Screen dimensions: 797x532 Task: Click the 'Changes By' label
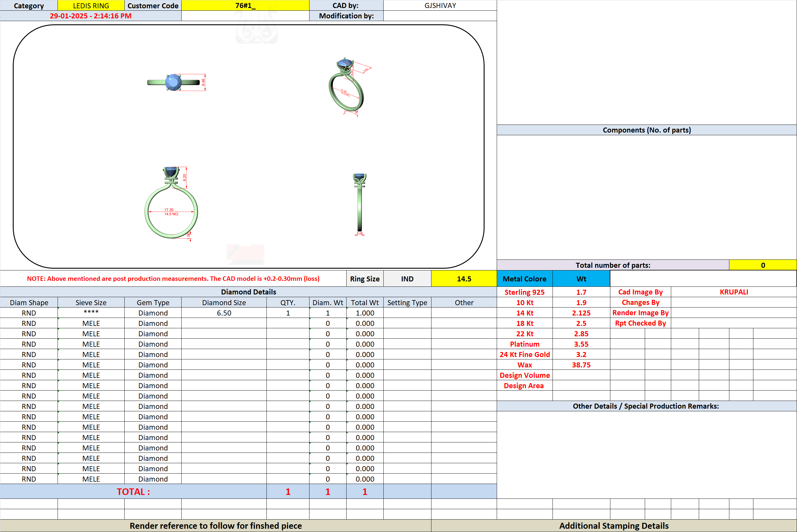[640, 302]
